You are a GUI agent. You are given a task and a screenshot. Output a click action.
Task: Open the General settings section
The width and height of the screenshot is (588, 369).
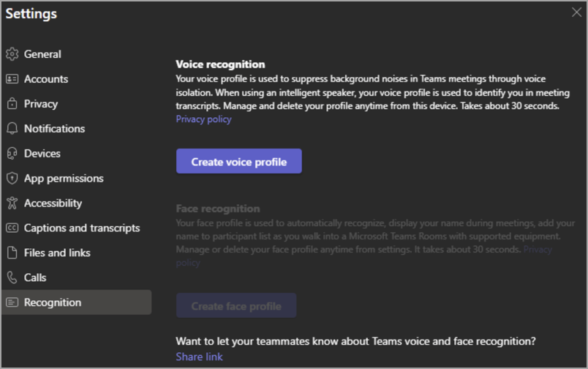pyautogui.click(x=42, y=54)
